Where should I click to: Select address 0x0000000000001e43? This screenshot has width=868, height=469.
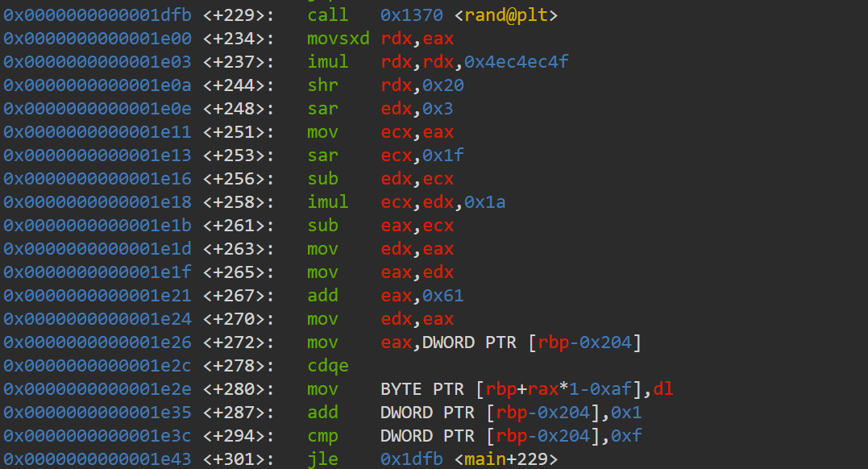pos(98,459)
